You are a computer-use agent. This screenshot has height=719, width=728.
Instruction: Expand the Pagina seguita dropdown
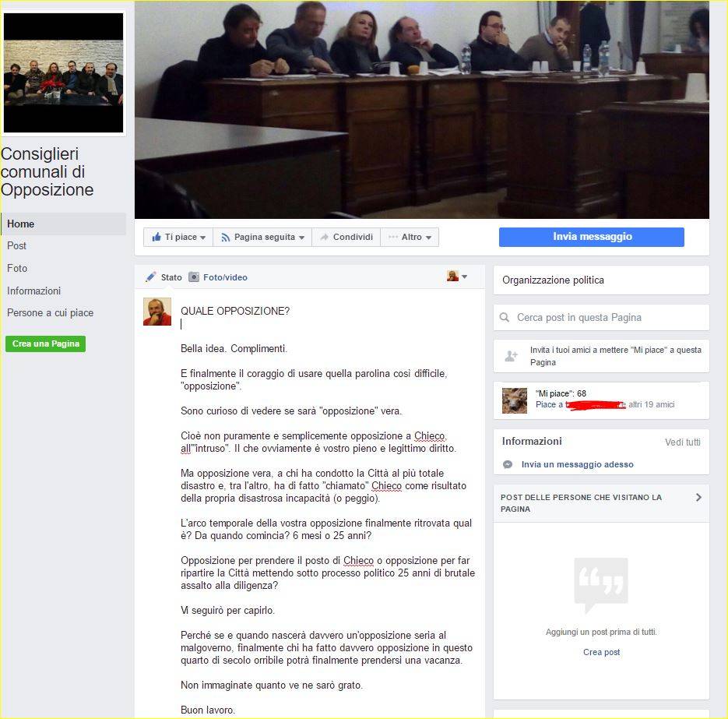point(301,238)
